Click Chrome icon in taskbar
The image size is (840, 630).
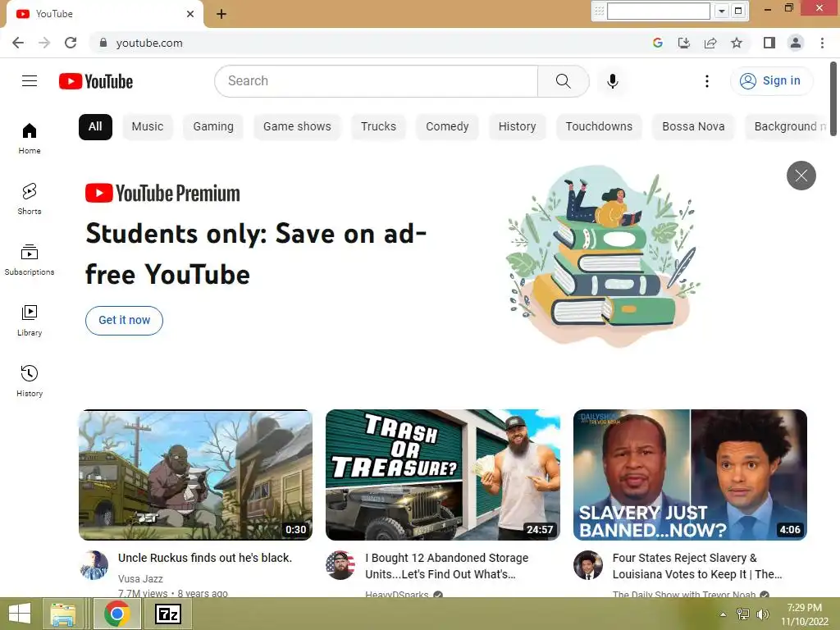click(x=117, y=614)
